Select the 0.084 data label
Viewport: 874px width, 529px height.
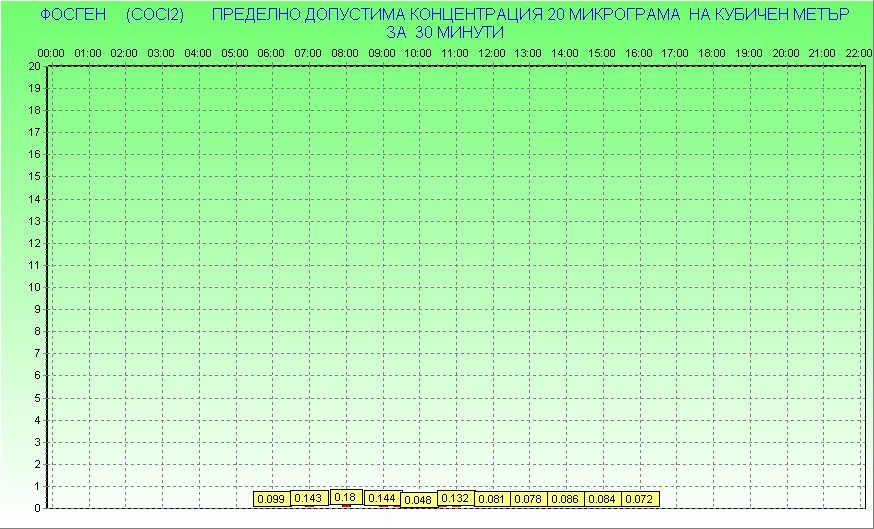click(x=602, y=499)
